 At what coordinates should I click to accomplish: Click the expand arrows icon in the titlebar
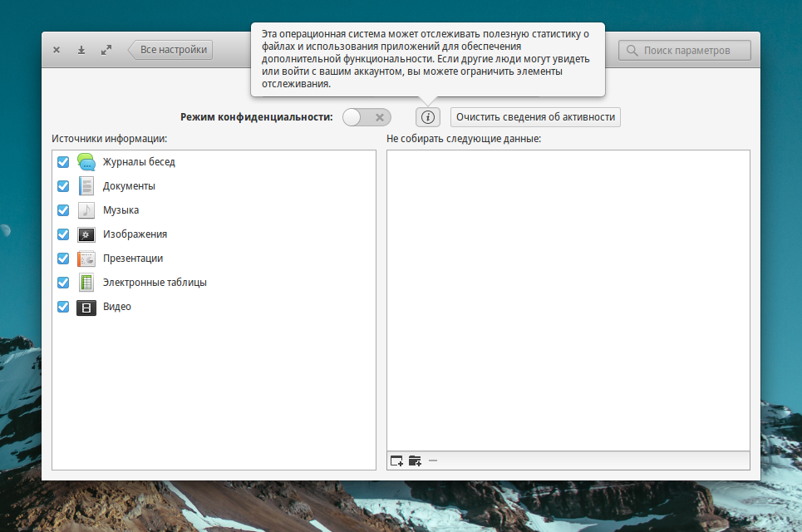pyautogui.click(x=106, y=50)
